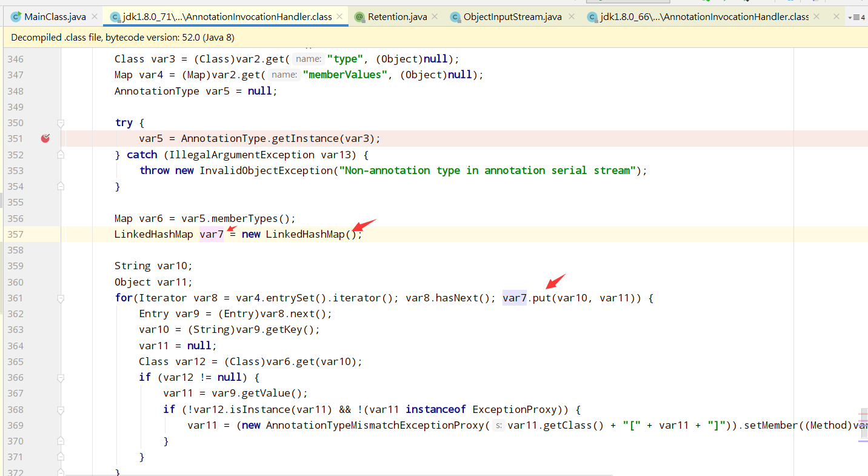
Task: Click the fold end marker at line 354
Action: 61,186
